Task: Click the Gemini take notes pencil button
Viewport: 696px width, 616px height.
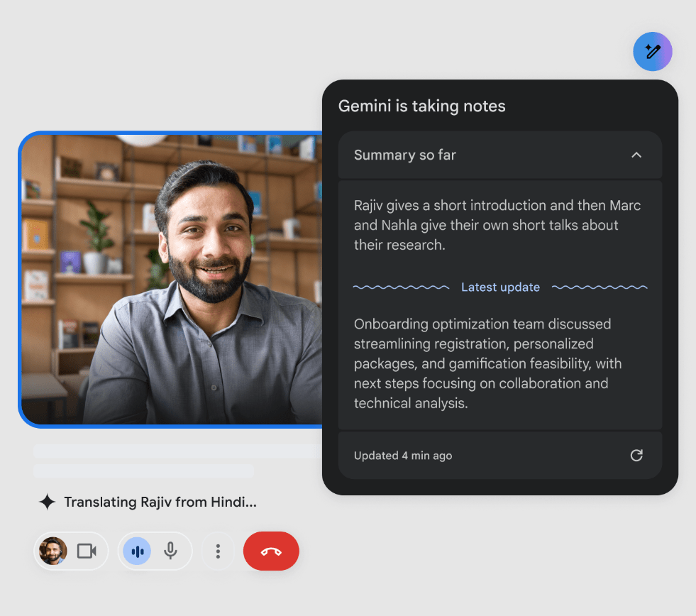Action: coord(652,52)
